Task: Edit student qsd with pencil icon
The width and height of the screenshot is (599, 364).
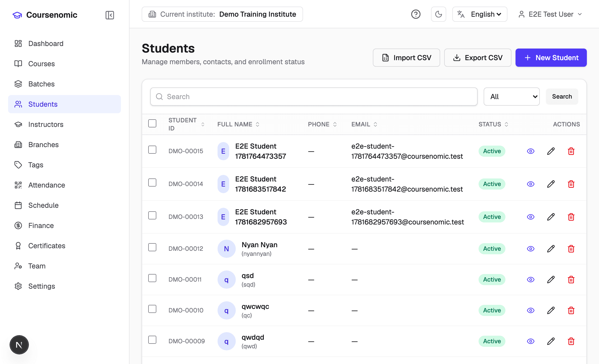Action: pyautogui.click(x=551, y=280)
